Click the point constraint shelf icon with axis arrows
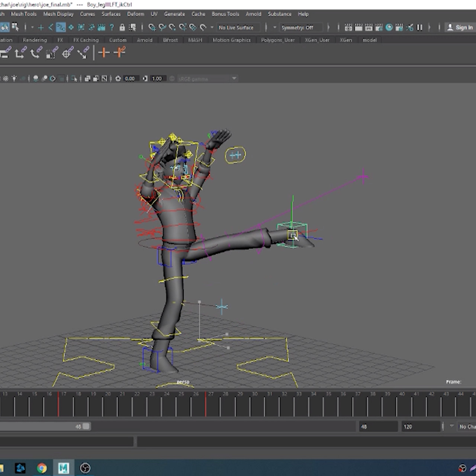 (x=20, y=53)
